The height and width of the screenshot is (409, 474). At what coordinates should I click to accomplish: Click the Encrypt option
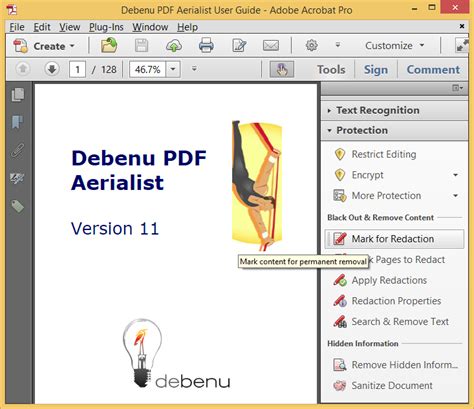pos(367,175)
